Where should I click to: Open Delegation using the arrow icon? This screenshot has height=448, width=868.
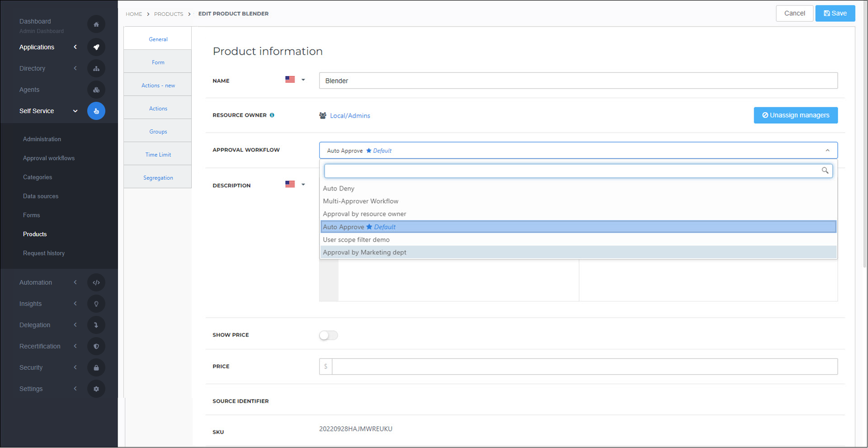[x=96, y=324]
